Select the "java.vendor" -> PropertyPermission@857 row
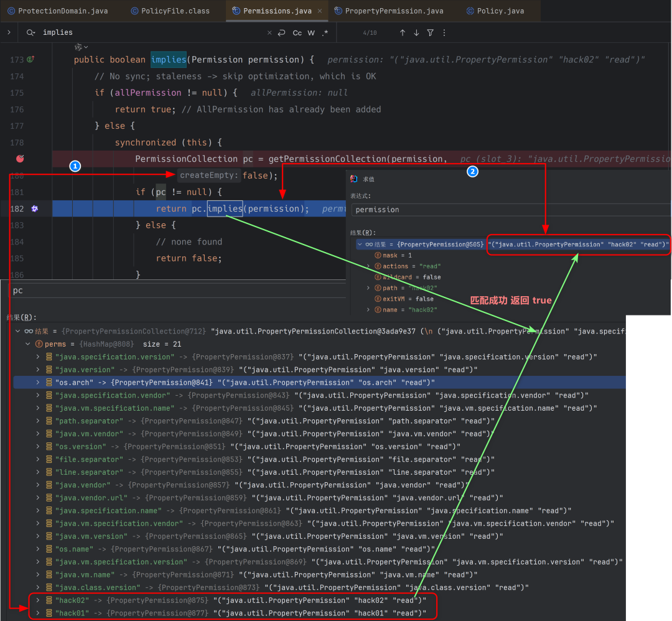The image size is (672, 621). [320, 485]
